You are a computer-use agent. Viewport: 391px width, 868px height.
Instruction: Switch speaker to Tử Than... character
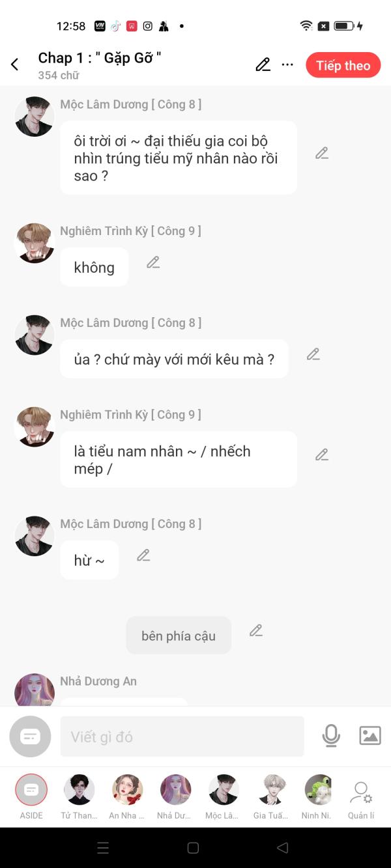[79, 791]
